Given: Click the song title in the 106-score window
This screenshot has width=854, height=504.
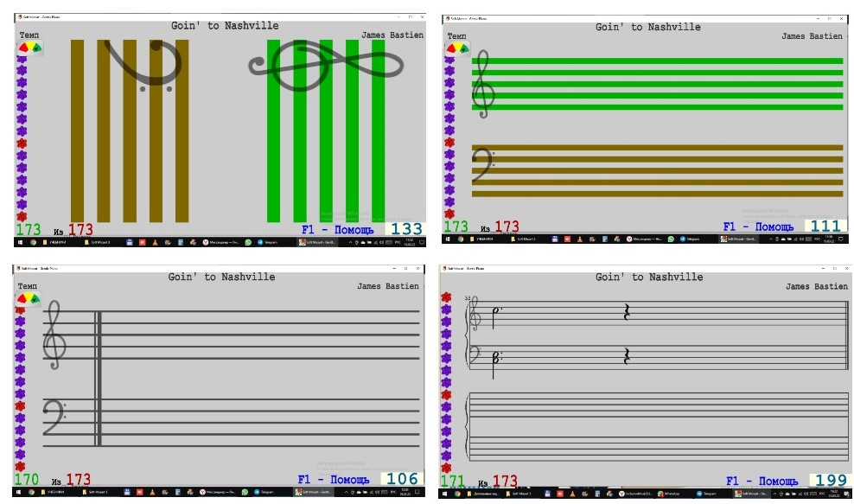Looking at the screenshot, I should click(x=221, y=277).
